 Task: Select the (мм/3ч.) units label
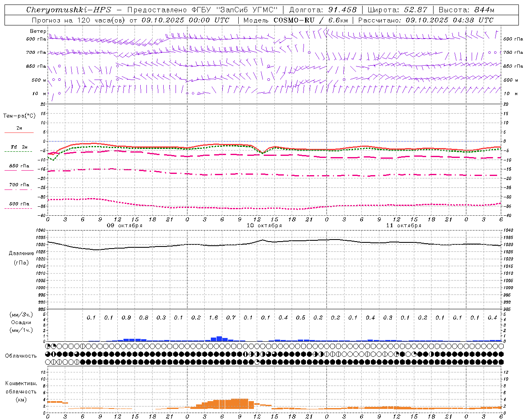21,315
